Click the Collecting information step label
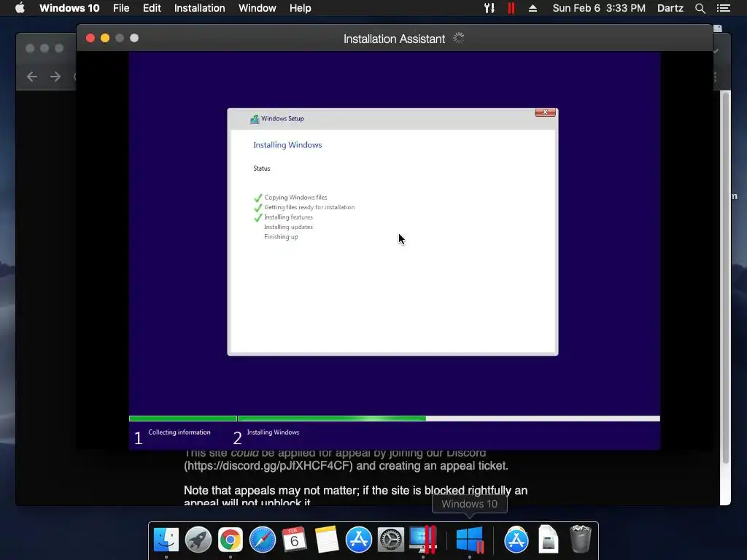 tap(179, 432)
